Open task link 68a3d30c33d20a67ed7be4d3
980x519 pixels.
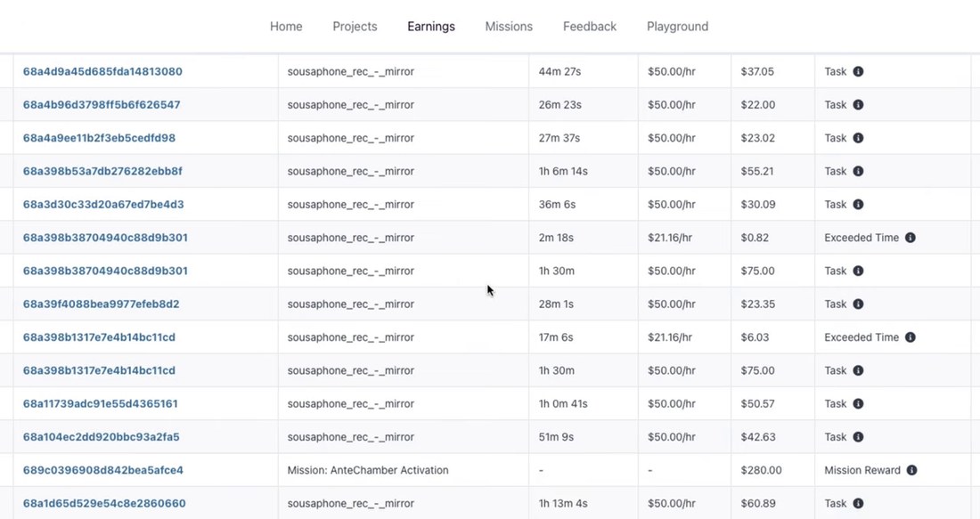(x=103, y=204)
